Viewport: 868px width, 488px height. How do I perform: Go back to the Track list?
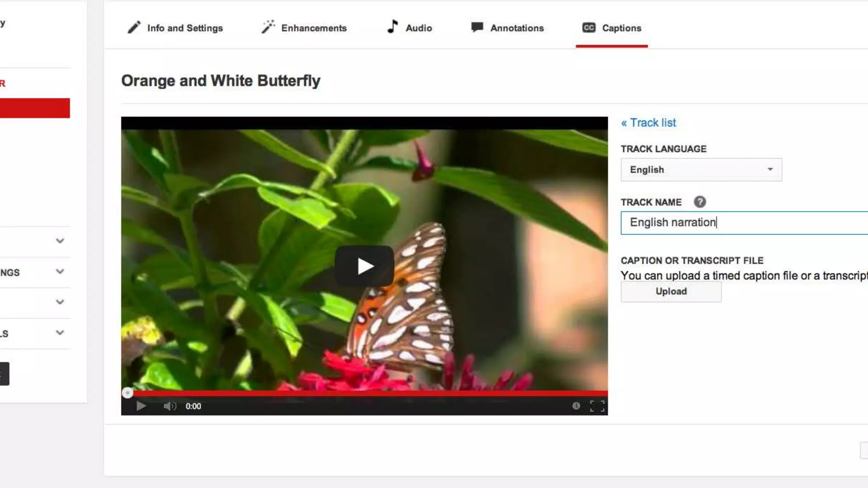coord(648,123)
